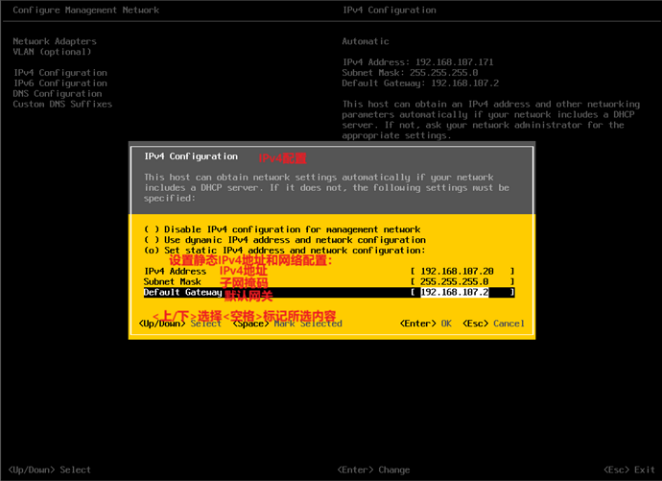
Task: Click <Enter> Change in the bottom bar
Action: pyautogui.click(x=373, y=469)
